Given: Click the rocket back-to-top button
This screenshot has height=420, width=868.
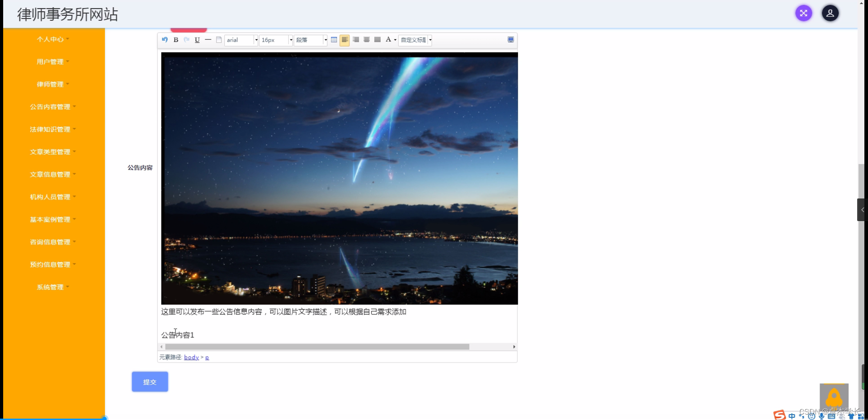Looking at the screenshot, I should 834,398.
